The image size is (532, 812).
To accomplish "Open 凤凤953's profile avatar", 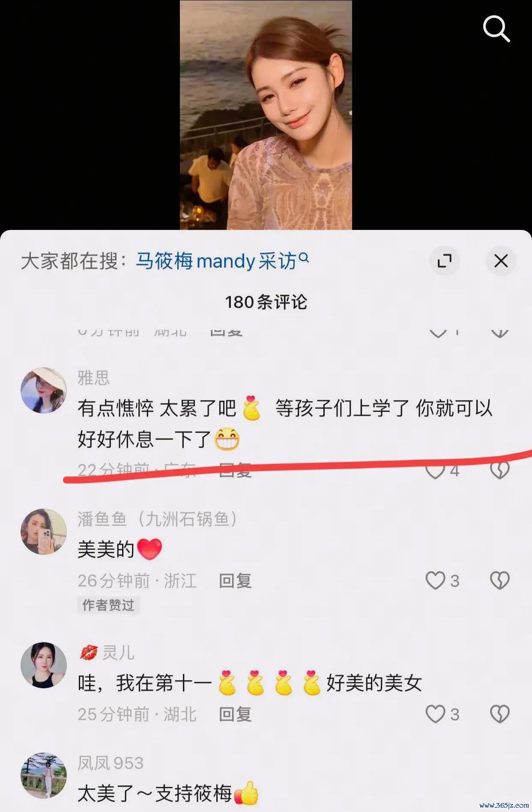I will 44,776.
